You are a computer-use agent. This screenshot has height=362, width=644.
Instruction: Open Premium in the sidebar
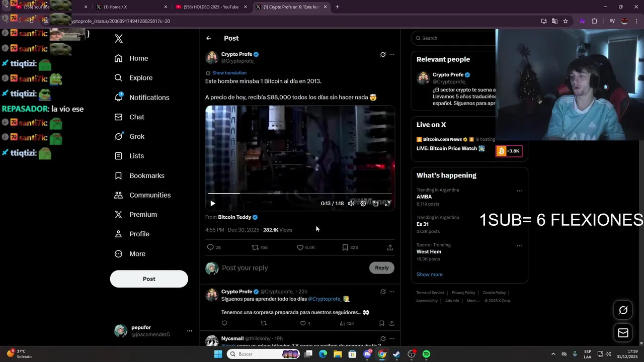(x=136, y=215)
